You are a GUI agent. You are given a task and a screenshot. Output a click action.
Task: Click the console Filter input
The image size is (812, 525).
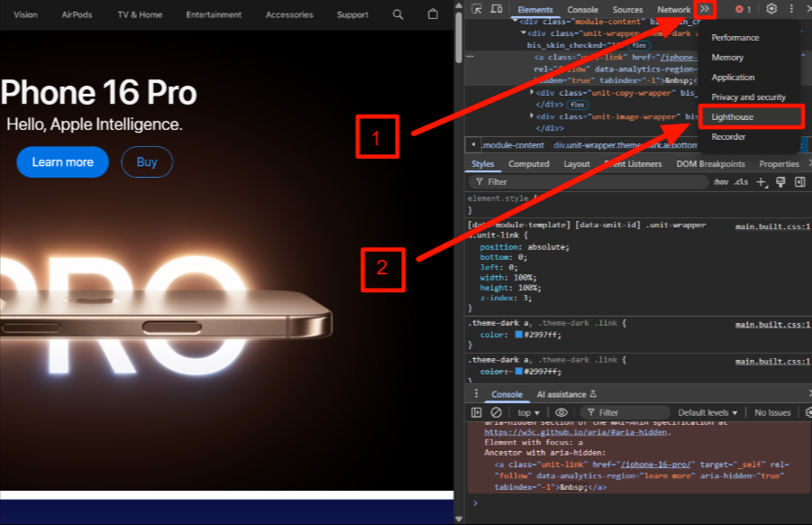(625, 412)
